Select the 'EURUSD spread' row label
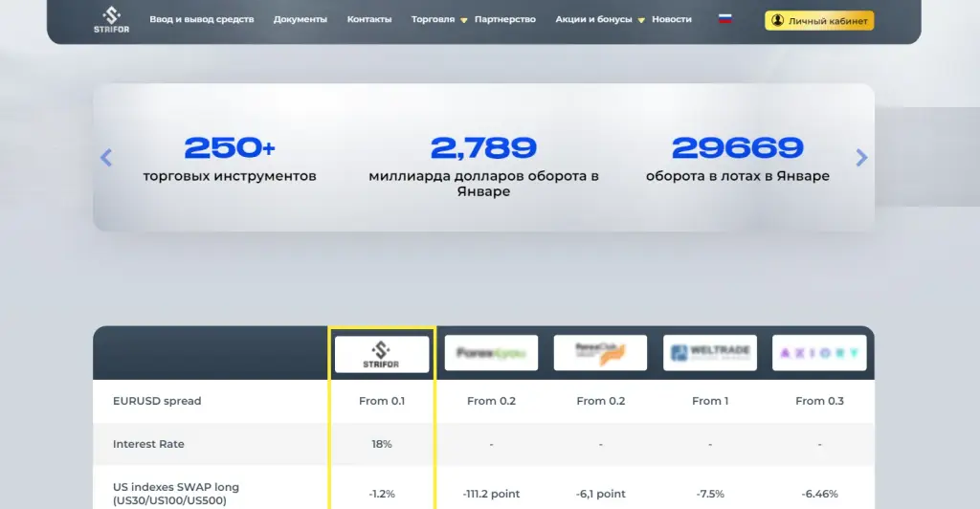 tap(157, 401)
